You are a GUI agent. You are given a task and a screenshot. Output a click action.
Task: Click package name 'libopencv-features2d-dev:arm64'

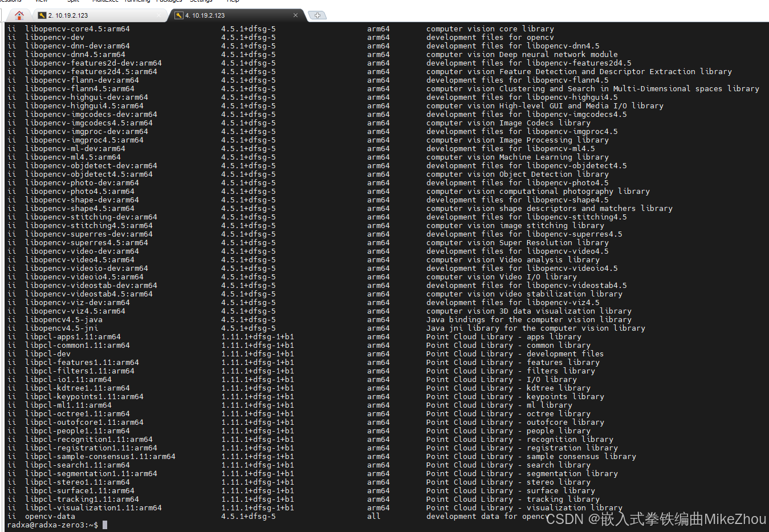(93, 63)
